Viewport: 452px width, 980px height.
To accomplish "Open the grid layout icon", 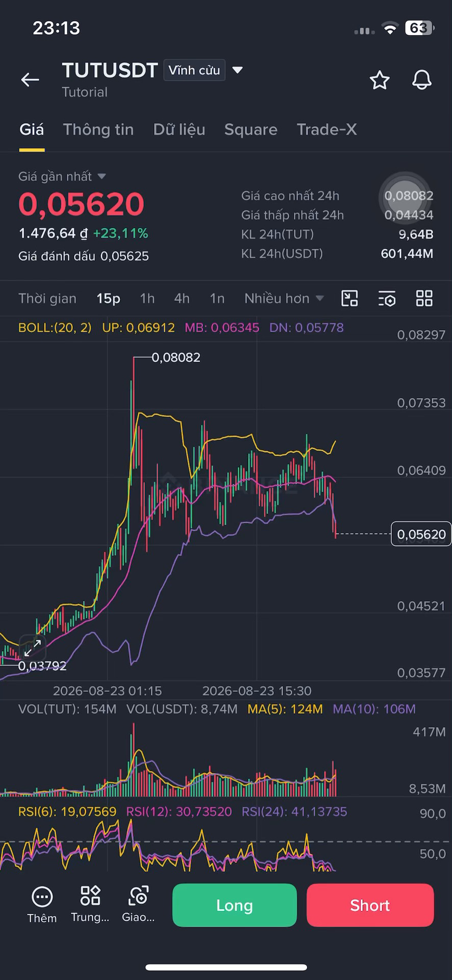I will (424, 298).
